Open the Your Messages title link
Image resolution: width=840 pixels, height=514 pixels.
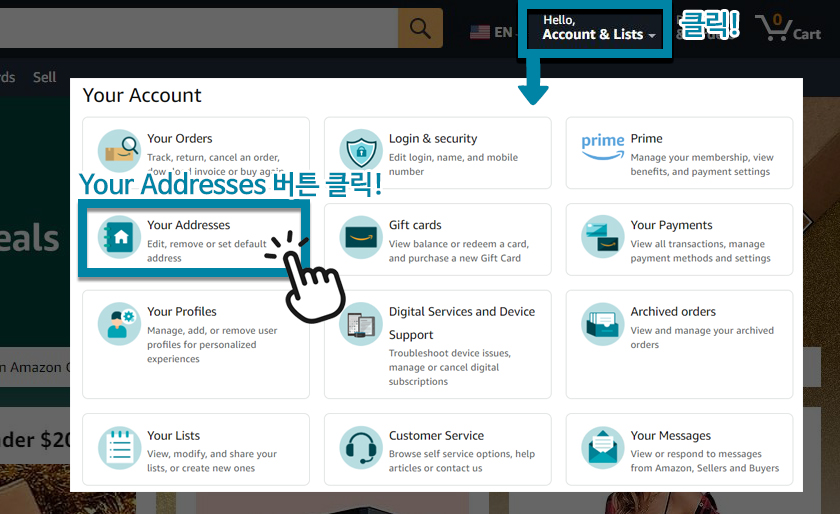[671, 435]
